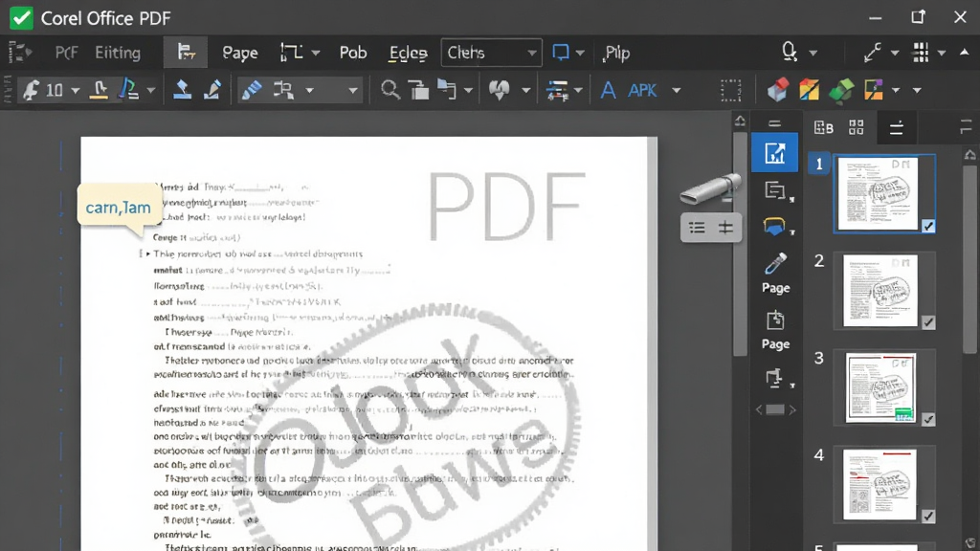Toggle the checkbox on page 4 thumbnail
Viewport: 980px width, 551px height.
(928, 516)
